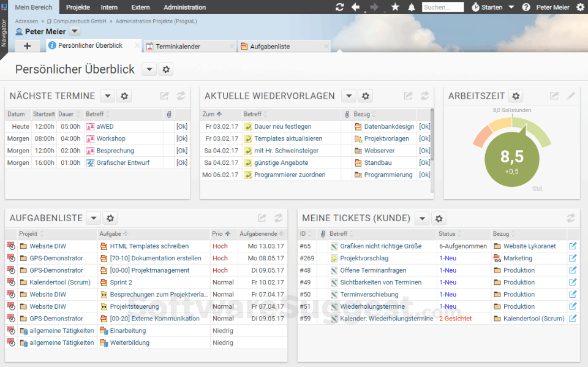The image size is (588, 367).
Task: Open the Projekte menu
Action: point(78,7)
